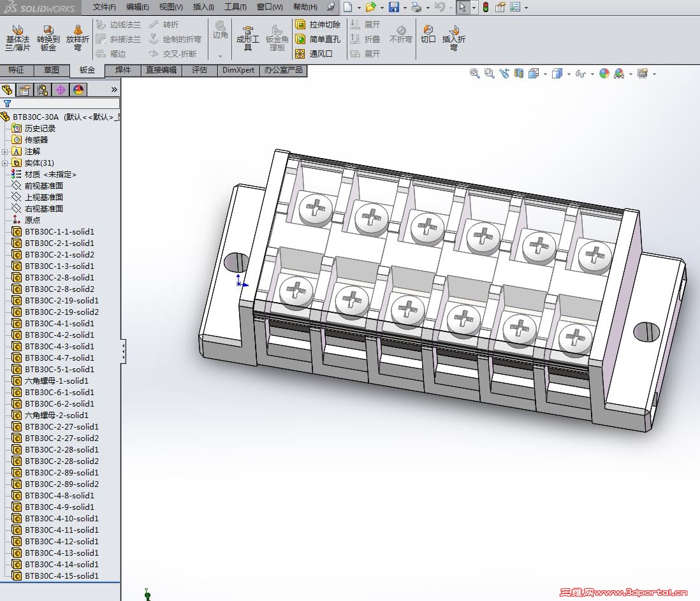Click the Base Flange (基体法兰/薄片) tool
The image size is (700, 601).
point(17,38)
